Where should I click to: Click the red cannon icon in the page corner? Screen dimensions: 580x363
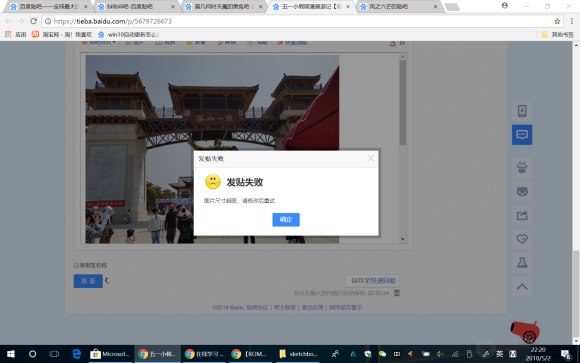525,332
